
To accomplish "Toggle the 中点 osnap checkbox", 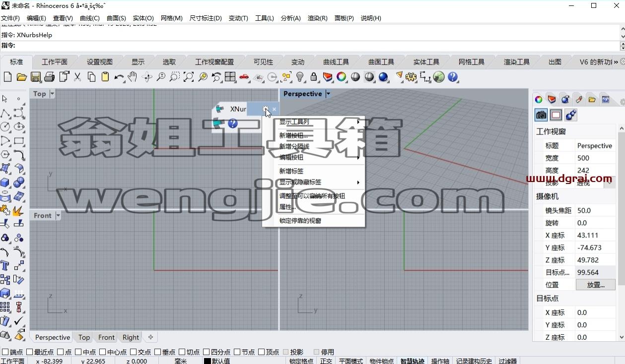I will pos(79,352).
